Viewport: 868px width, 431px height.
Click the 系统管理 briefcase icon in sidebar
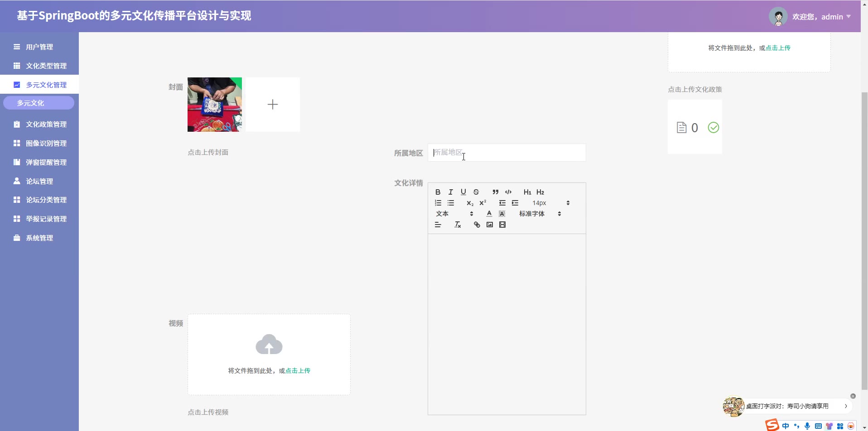pos(17,238)
